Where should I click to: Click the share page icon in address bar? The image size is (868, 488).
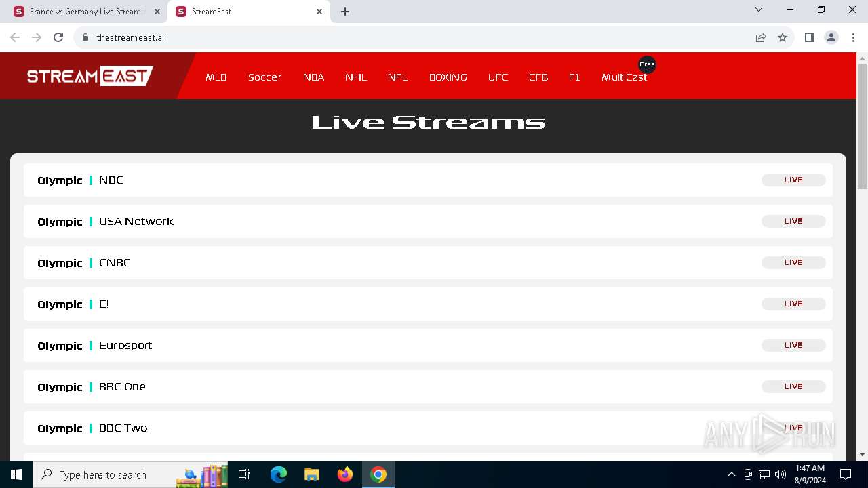(x=761, y=37)
